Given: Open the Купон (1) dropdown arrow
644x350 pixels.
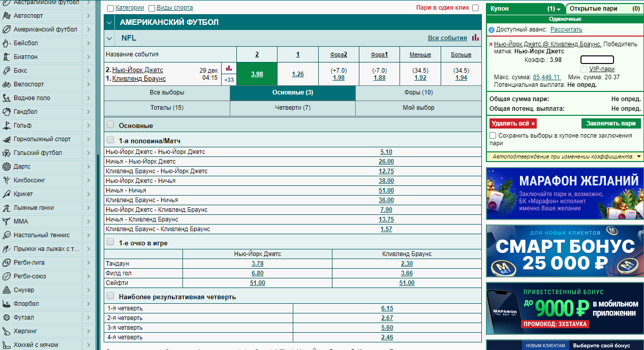Looking at the screenshot, I should point(558,9).
